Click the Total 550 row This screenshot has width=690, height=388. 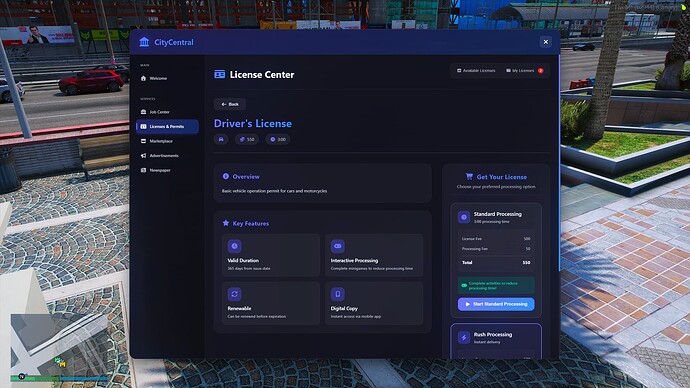tap(496, 263)
